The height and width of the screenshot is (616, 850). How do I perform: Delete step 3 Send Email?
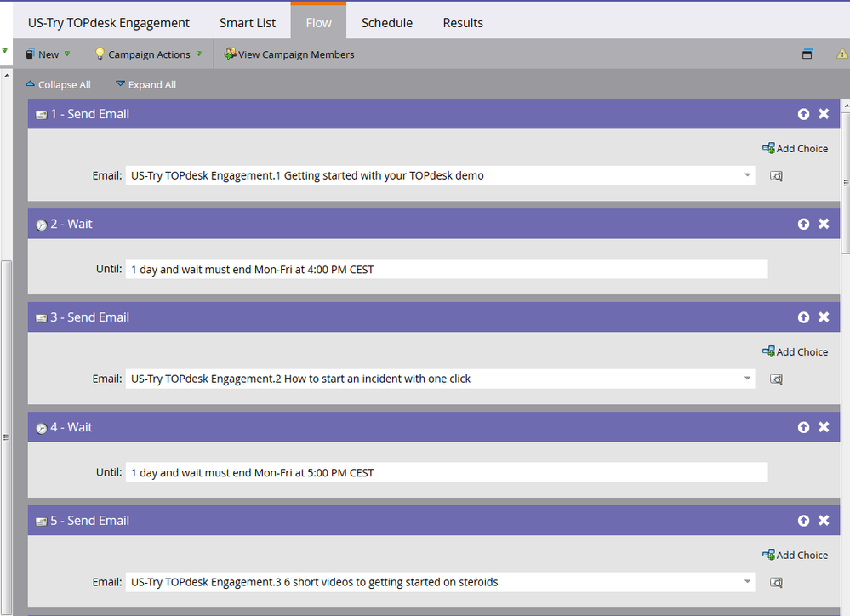coord(824,317)
